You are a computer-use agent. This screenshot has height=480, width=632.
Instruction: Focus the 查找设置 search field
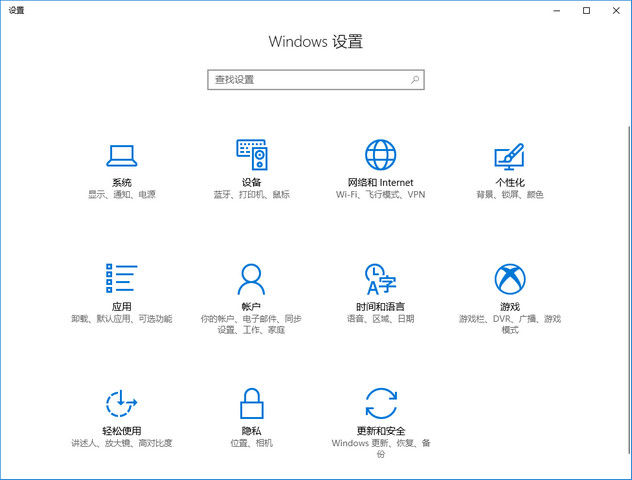[316, 80]
